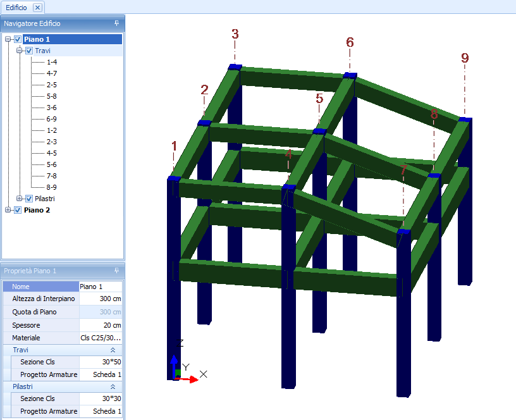Select blue column node 3 in the model
This screenshot has width=516, height=420.
tap(235, 66)
